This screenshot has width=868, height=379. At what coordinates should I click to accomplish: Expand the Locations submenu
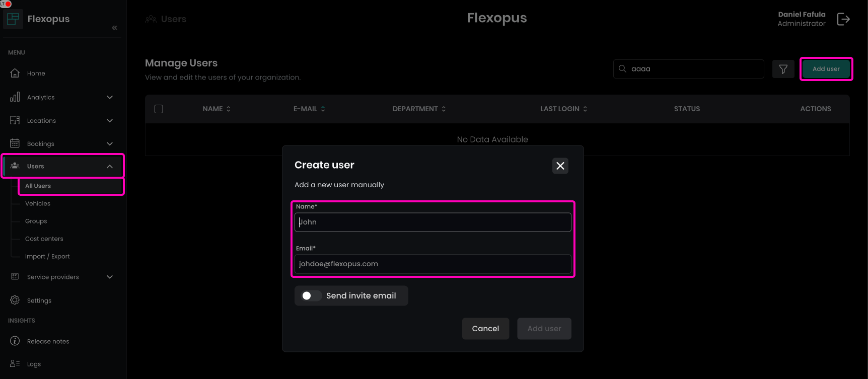[110, 121]
